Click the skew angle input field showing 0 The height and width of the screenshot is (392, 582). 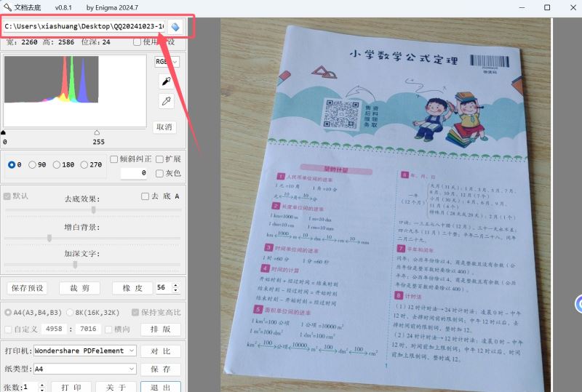134,173
